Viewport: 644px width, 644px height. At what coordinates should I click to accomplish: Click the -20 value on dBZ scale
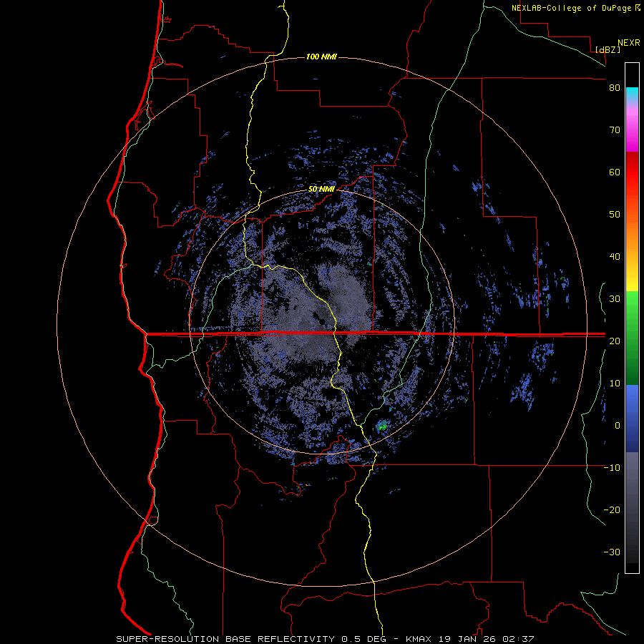(612, 509)
